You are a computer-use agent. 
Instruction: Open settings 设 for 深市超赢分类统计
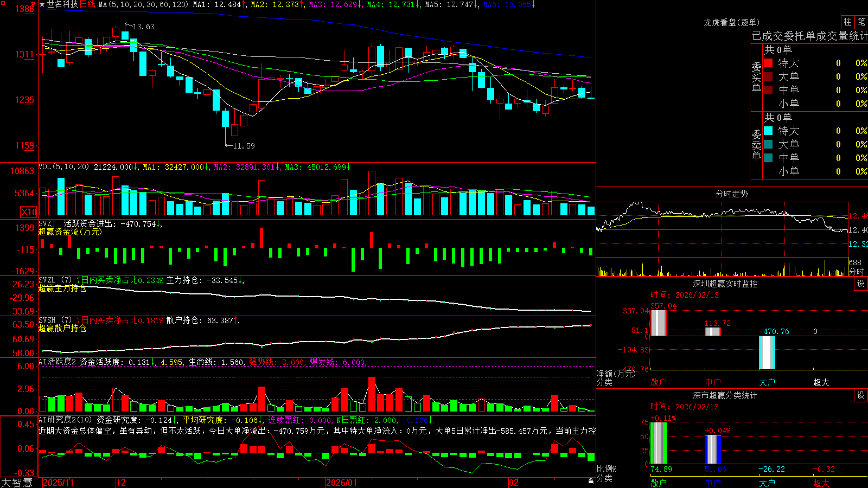[x=861, y=395]
